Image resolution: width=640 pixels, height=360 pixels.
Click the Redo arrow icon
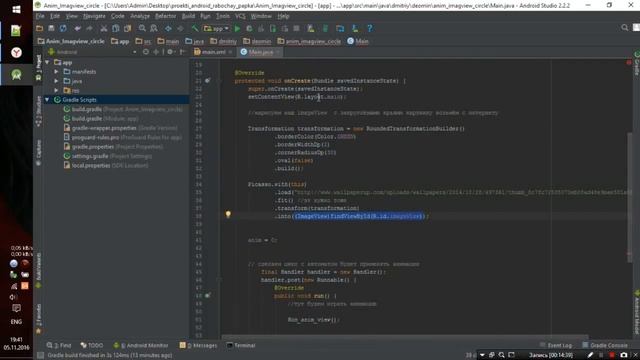pyautogui.click(x=89, y=29)
